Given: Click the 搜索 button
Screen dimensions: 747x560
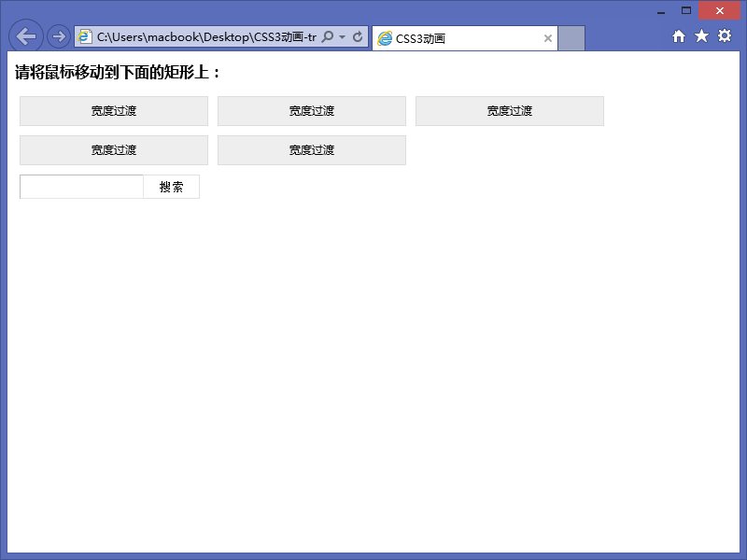Looking at the screenshot, I should coord(172,187).
